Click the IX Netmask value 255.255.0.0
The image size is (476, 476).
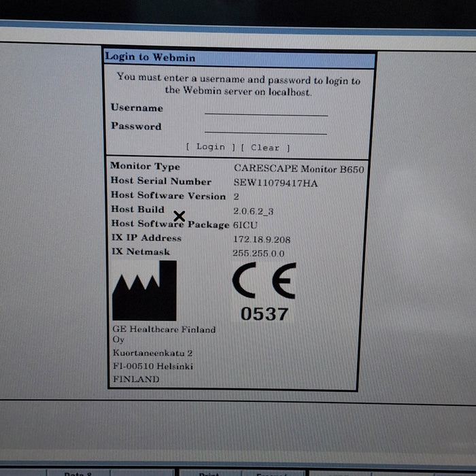pyautogui.click(x=258, y=254)
